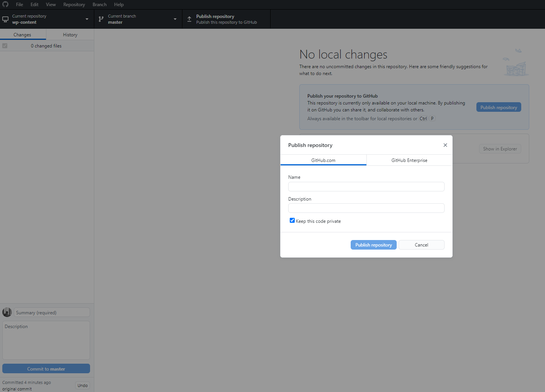This screenshot has width=545, height=392.
Task: Open the File menu
Action: point(20,5)
